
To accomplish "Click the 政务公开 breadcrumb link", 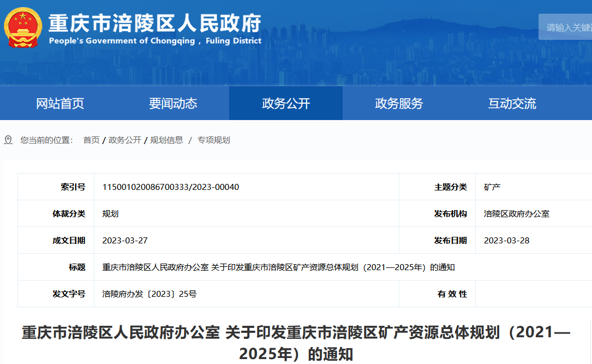I will point(125,140).
